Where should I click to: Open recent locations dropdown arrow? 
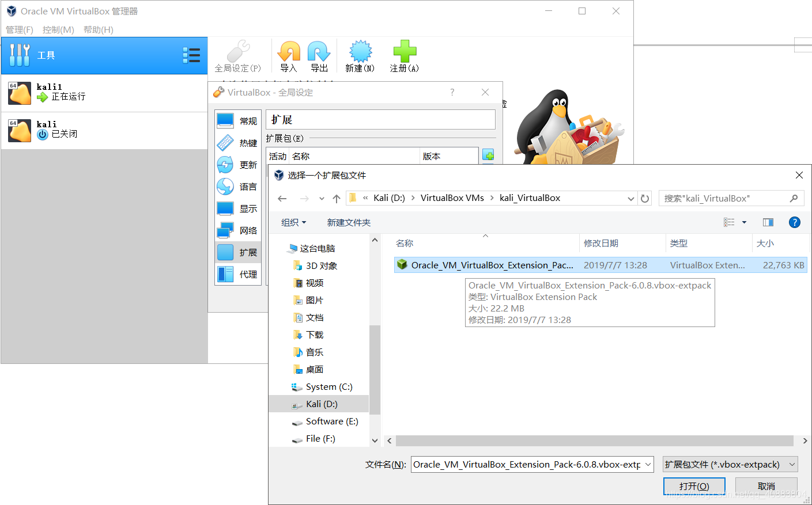point(322,199)
